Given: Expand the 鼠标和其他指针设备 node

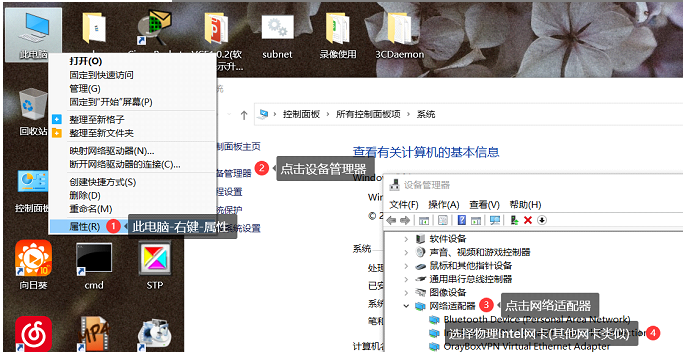Looking at the screenshot, I should pyautogui.click(x=406, y=266).
